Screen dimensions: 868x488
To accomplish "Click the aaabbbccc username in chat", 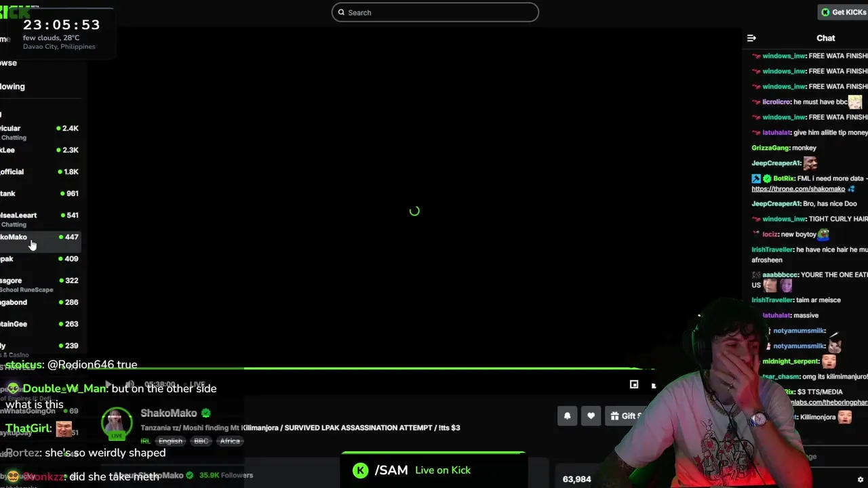I will point(780,275).
